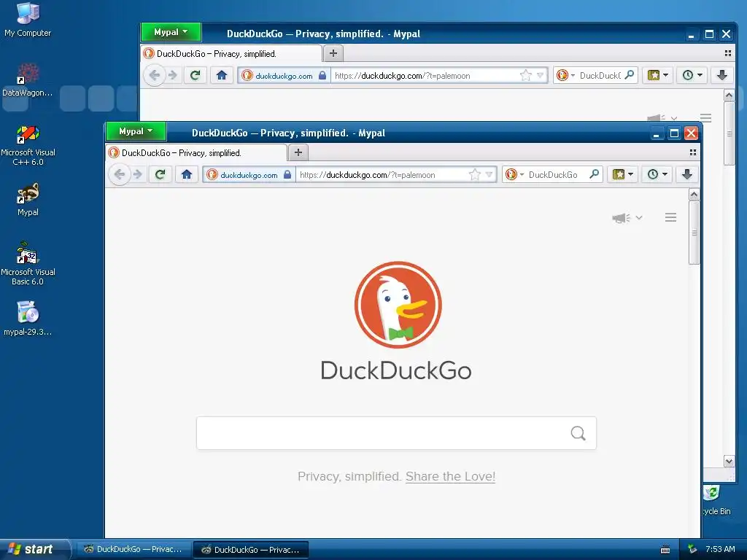Click scroll up arrow in front window
Image resolution: width=747 pixels, height=560 pixels.
694,194
